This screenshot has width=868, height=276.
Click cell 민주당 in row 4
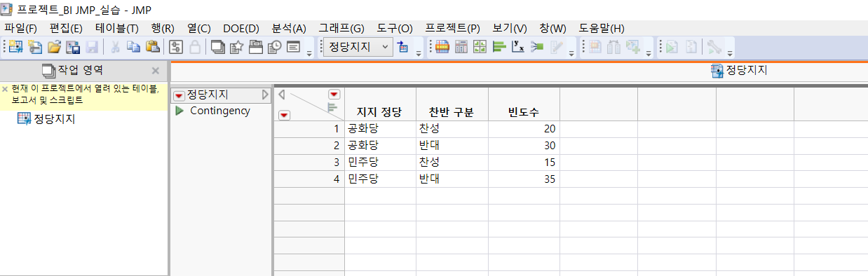(x=380, y=179)
